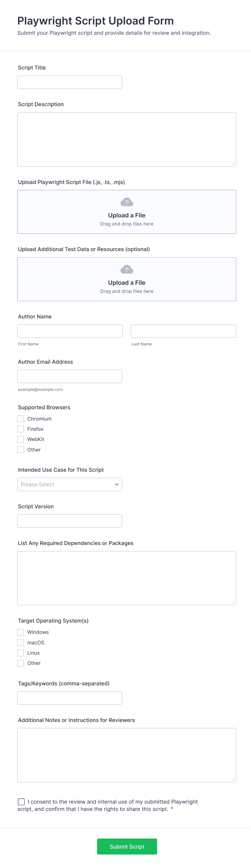
Task: Click the author First Name field
Action: pyautogui.click(x=70, y=331)
